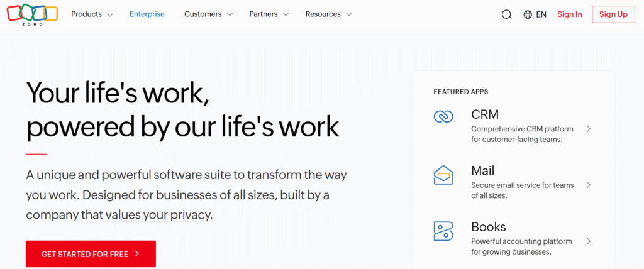The image size is (644, 269).
Task: Select the EN language option
Action: click(x=541, y=14)
